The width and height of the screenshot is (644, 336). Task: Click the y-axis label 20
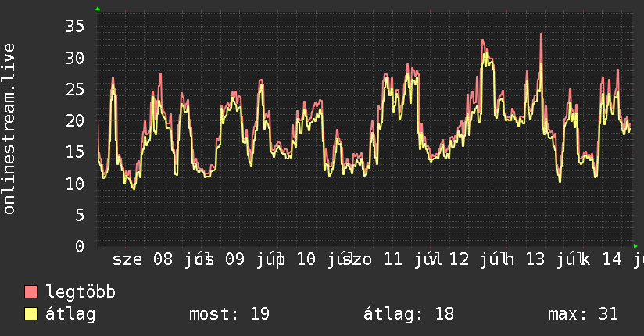75,120
